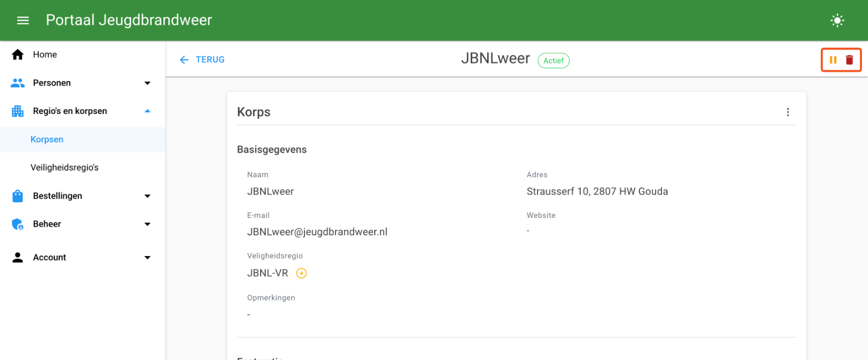Click the Home house icon
868x360 pixels.
[18, 54]
